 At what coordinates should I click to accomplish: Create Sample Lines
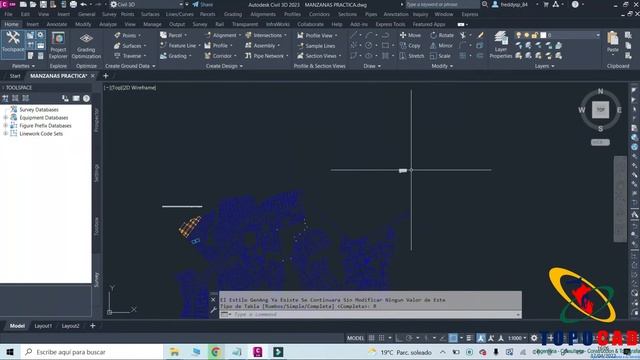point(316,46)
